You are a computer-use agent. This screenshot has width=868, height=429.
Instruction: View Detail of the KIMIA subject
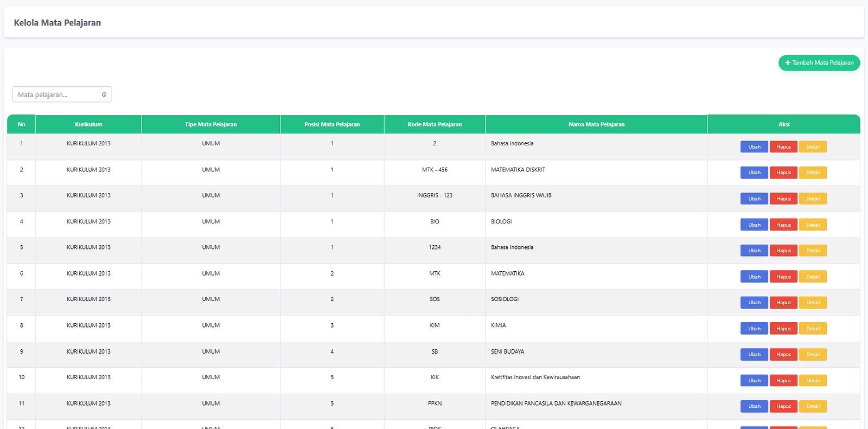(x=813, y=329)
